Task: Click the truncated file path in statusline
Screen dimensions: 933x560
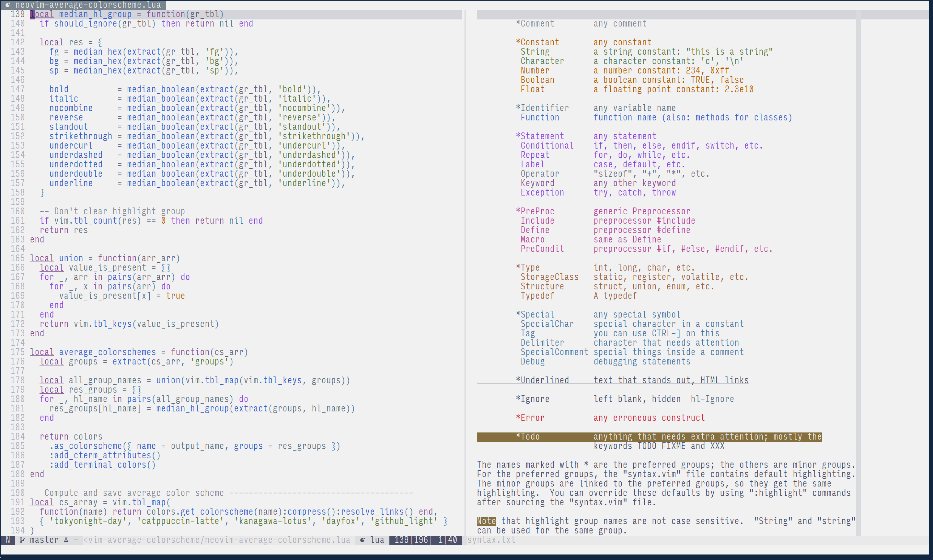Action: (217, 540)
